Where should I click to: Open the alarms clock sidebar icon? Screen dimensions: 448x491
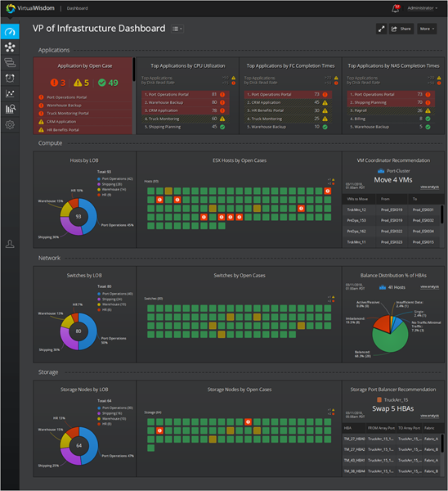click(x=10, y=78)
